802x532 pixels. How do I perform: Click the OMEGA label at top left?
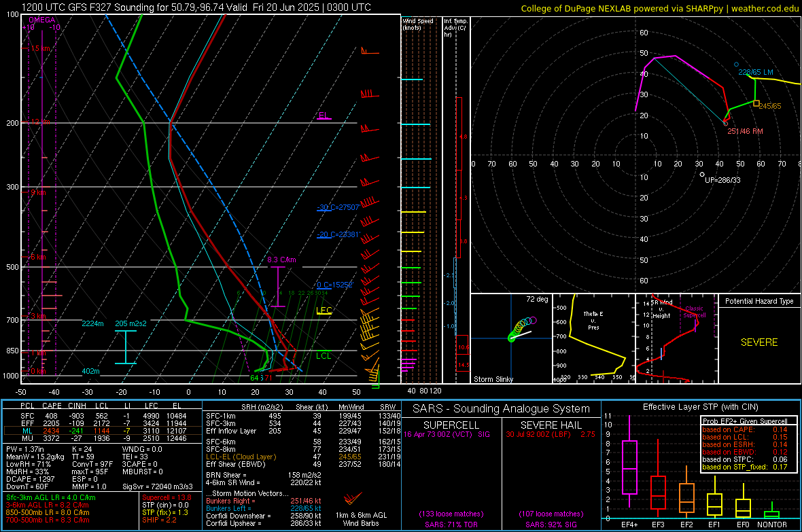coord(41,20)
